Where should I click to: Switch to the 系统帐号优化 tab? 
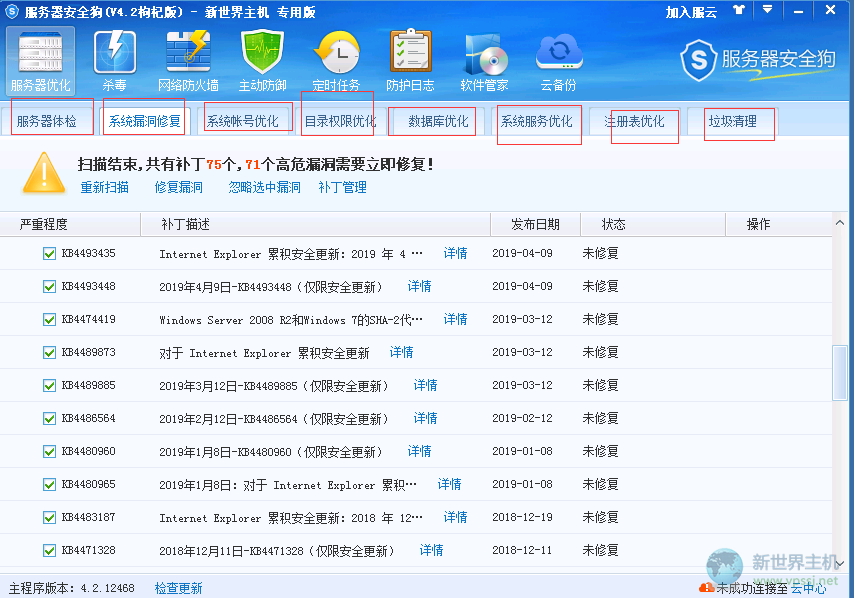pos(242,121)
